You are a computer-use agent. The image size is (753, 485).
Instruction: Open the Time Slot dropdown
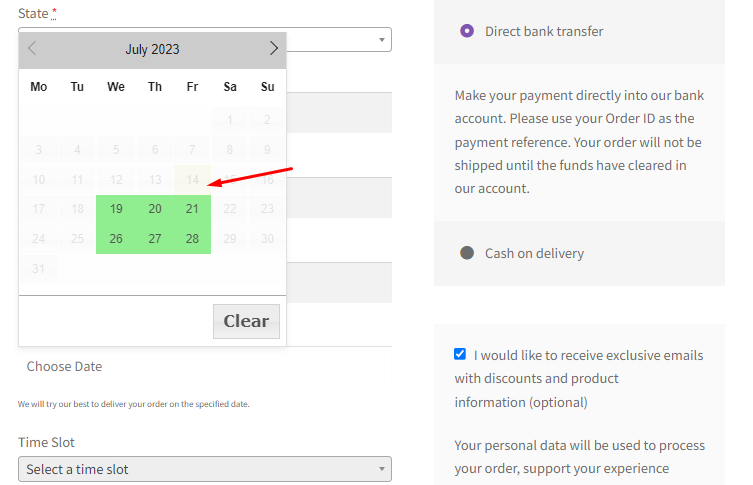point(204,469)
